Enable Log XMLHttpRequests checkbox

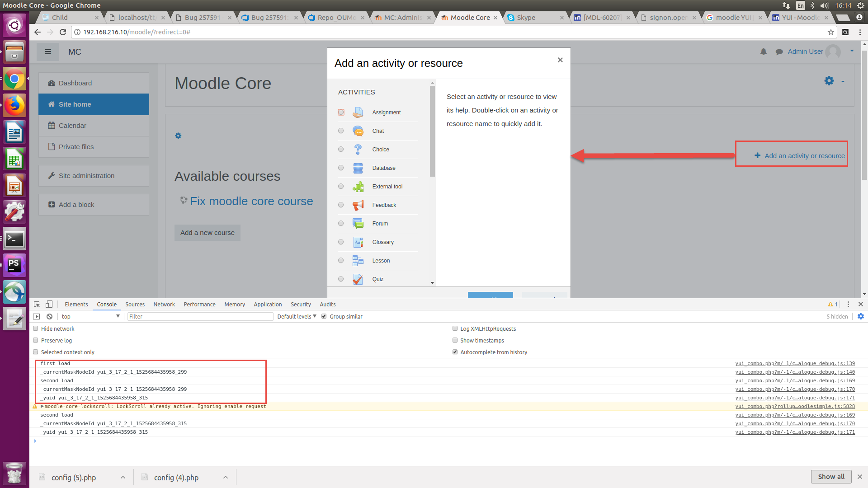point(455,328)
